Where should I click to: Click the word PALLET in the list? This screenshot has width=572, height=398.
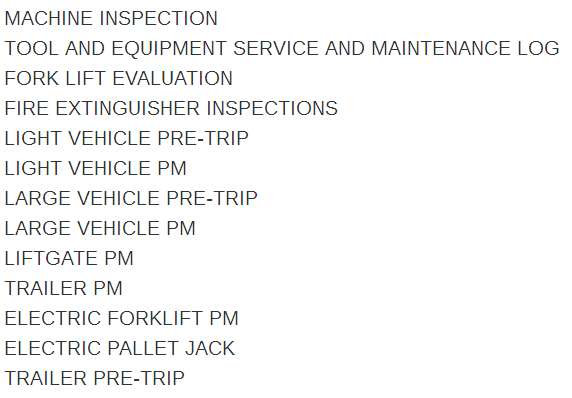pyautogui.click(x=143, y=348)
